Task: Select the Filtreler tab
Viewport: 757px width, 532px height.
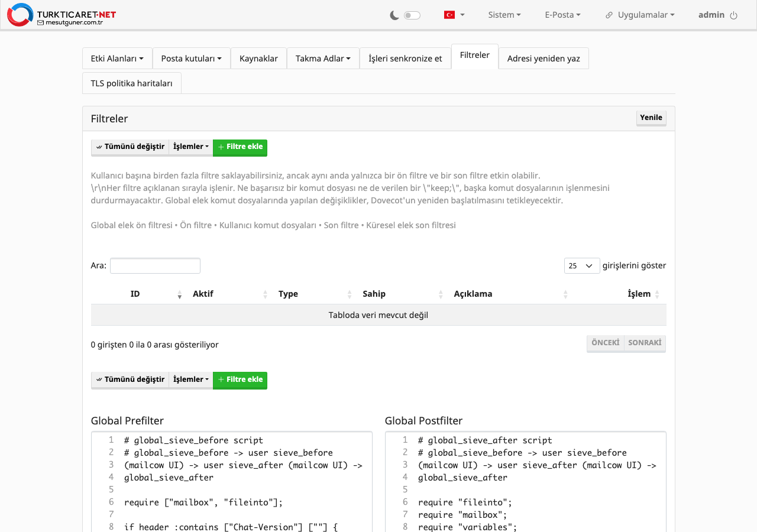Action: tap(475, 56)
